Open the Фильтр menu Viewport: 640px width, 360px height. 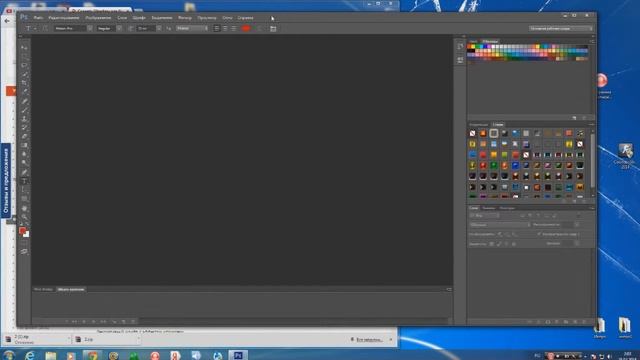click(x=184, y=18)
